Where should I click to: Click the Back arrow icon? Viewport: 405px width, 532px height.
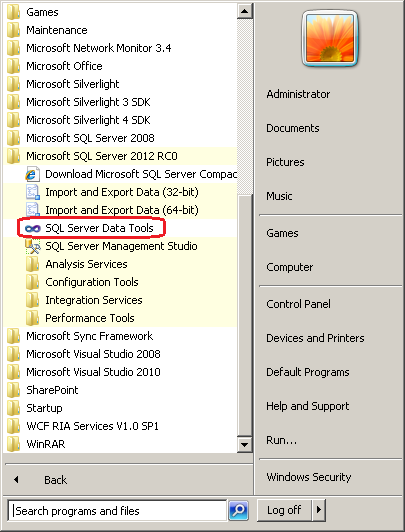click(16, 480)
